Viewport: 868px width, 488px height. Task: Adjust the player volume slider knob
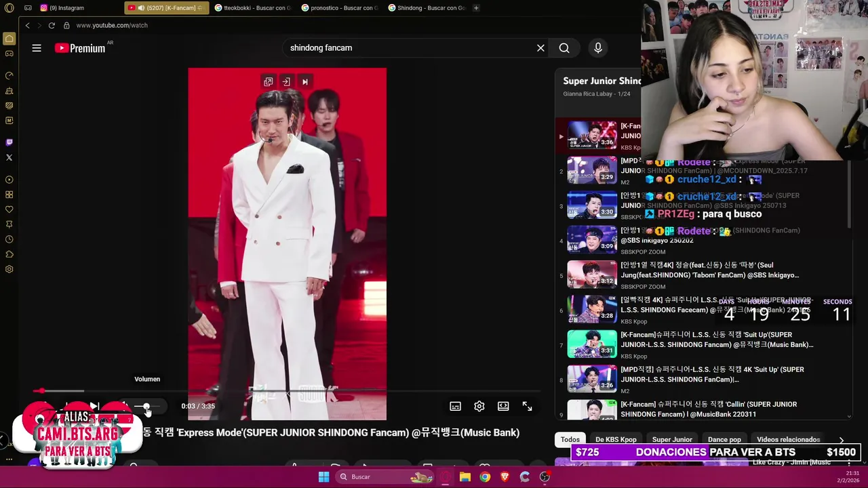click(146, 406)
